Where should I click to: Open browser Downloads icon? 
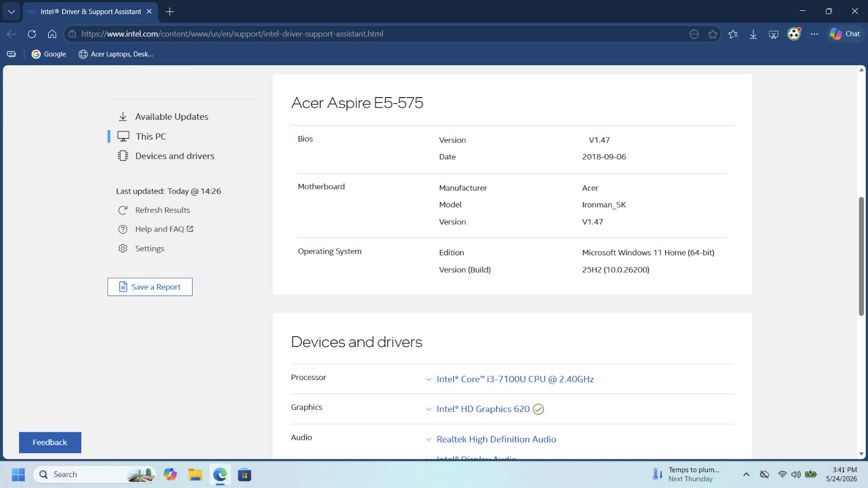pos(753,34)
